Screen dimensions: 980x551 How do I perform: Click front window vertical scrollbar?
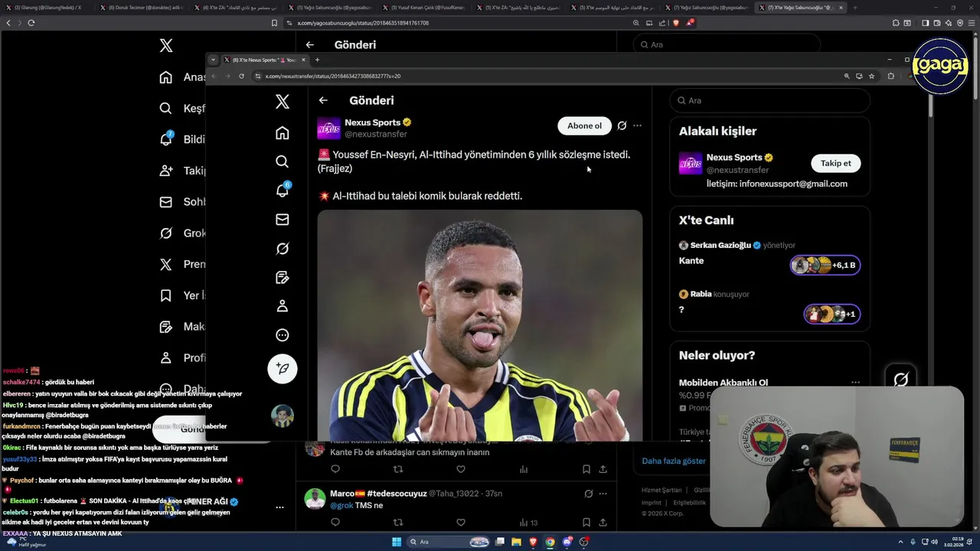931,107
